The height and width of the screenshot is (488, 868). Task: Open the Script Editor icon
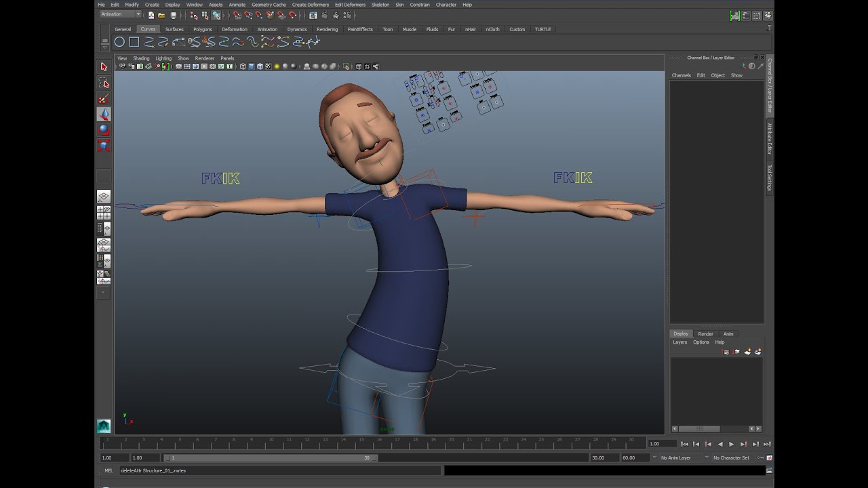pos(770,470)
